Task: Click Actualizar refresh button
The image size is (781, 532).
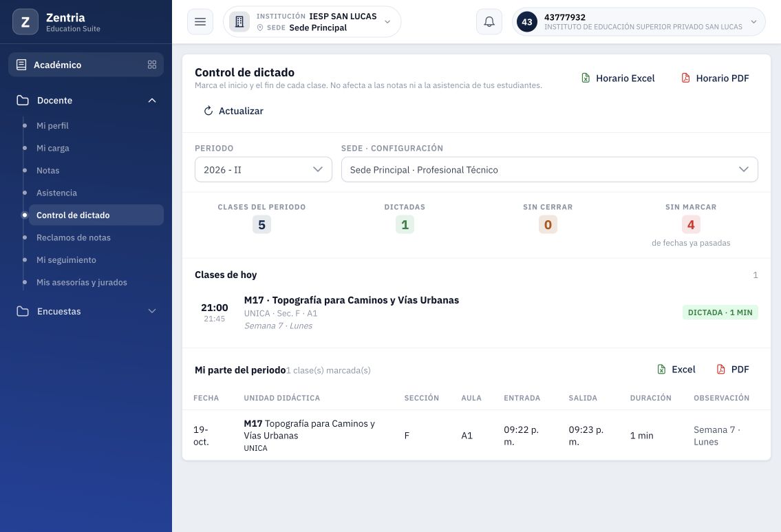Action: coord(233,111)
